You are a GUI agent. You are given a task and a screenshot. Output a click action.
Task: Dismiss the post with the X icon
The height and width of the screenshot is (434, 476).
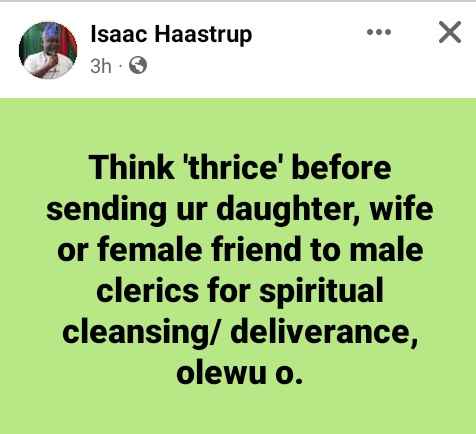(450, 32)
